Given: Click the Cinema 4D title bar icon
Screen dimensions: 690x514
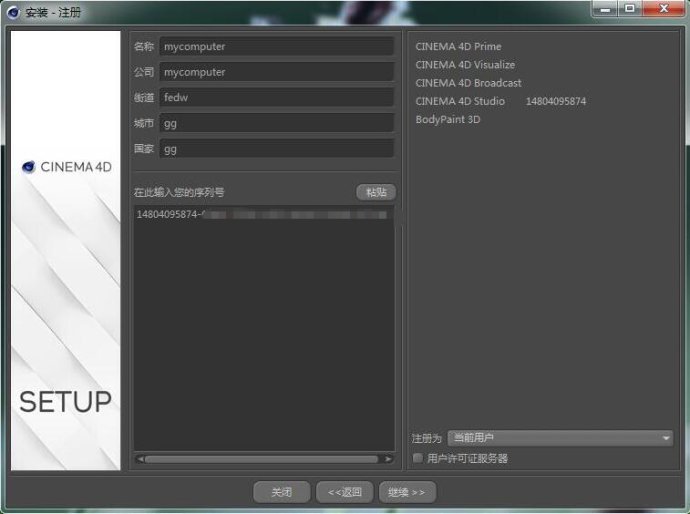Looking at the screenshot, I should point(14,12).
